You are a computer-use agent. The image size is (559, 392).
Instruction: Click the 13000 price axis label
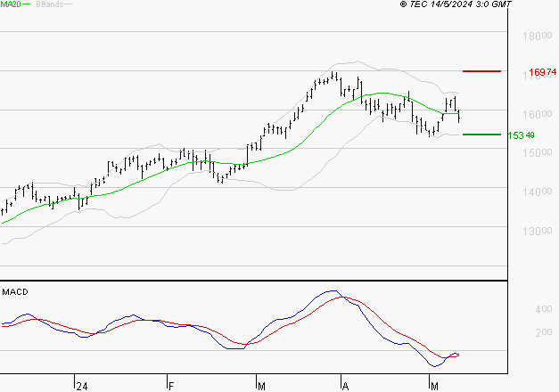(x=538, y=232)
